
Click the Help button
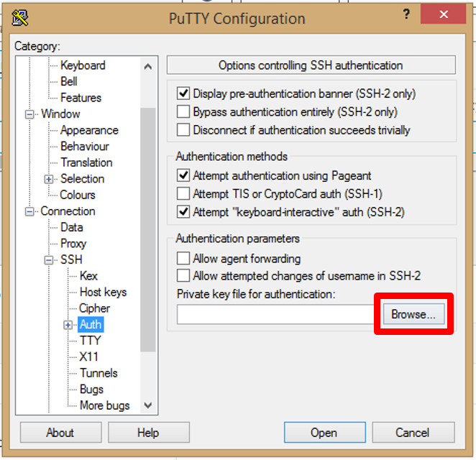pyautogui.click(x=148, y=433)
